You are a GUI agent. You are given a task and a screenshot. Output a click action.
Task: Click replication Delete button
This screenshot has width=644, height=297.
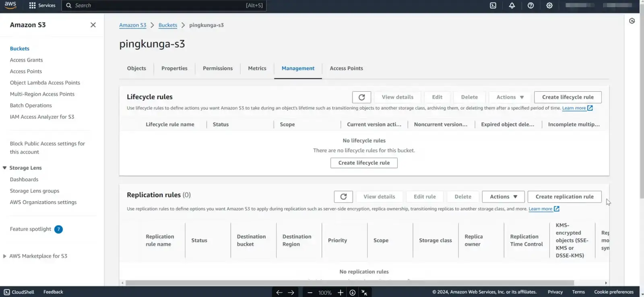pyautogui.click(x=463, y=197)
